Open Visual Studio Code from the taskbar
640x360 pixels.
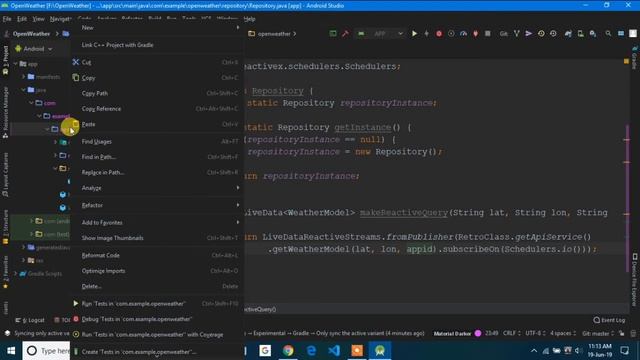tap(334, 350)
